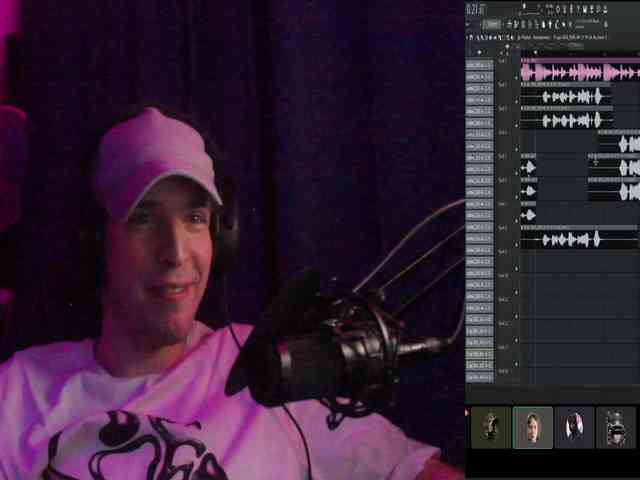The width and height of the screenshot is (640, 480).
Task: Click the first thumbnail in the bottom strip
Action: coord(491,427)
